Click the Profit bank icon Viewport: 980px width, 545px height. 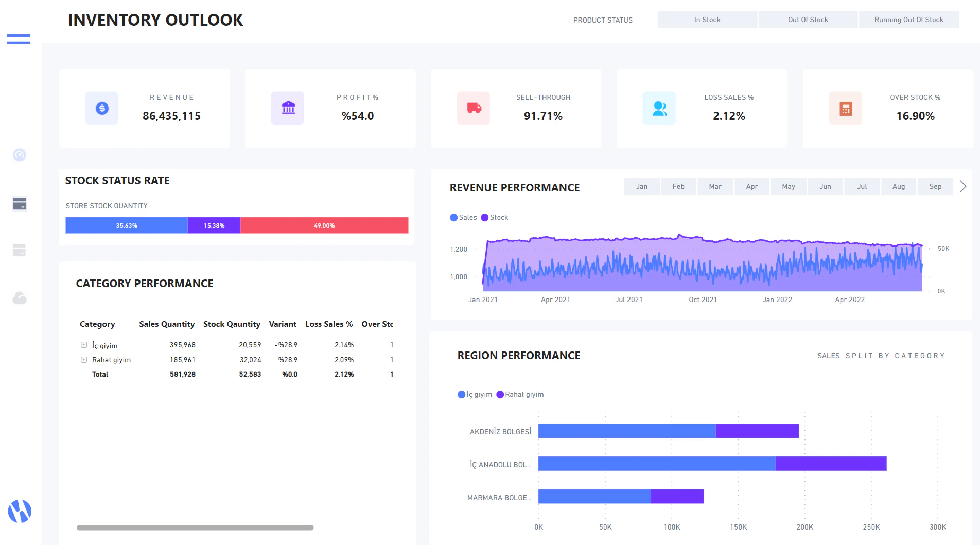[x=287, y=108]
